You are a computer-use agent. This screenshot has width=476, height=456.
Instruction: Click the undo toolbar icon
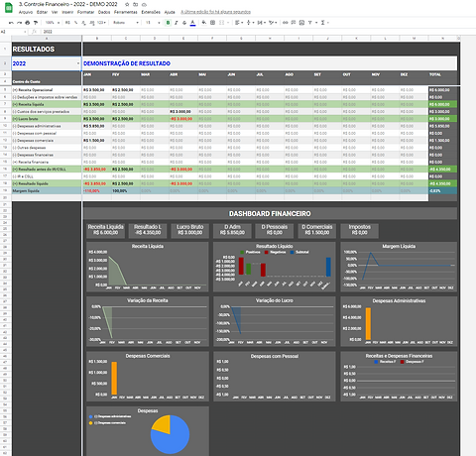point(11,23)
